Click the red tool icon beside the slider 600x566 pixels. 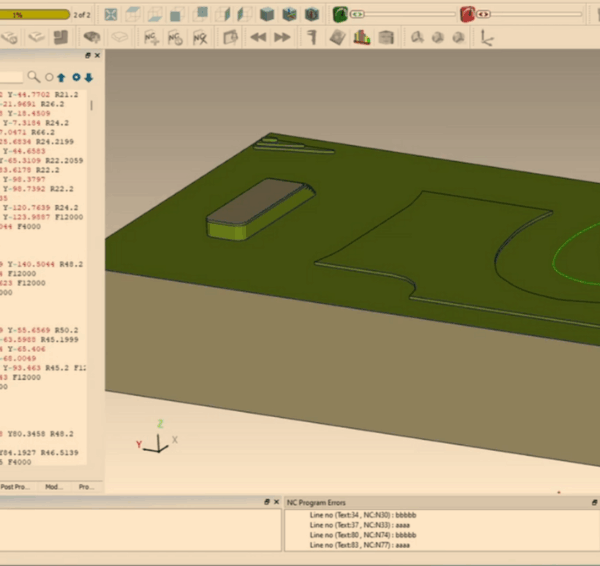[467, 14]
